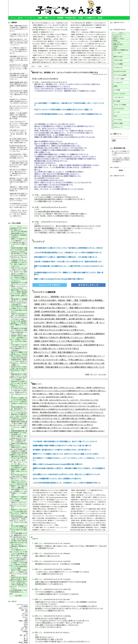Open 本当にやった復讐まとめ in the access ranking
This screenshot has height=644, width=138.
click(x=120, y=50)
